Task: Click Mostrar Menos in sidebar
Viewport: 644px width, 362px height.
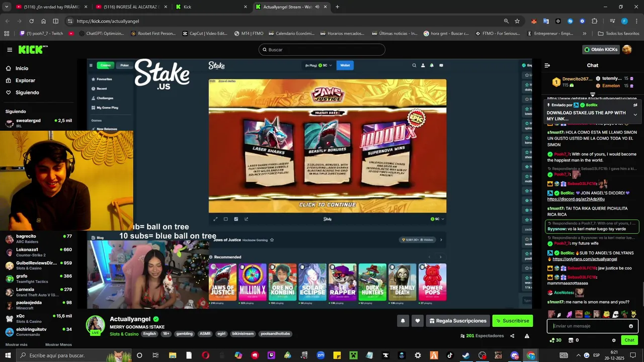Action: pos(58,344)
